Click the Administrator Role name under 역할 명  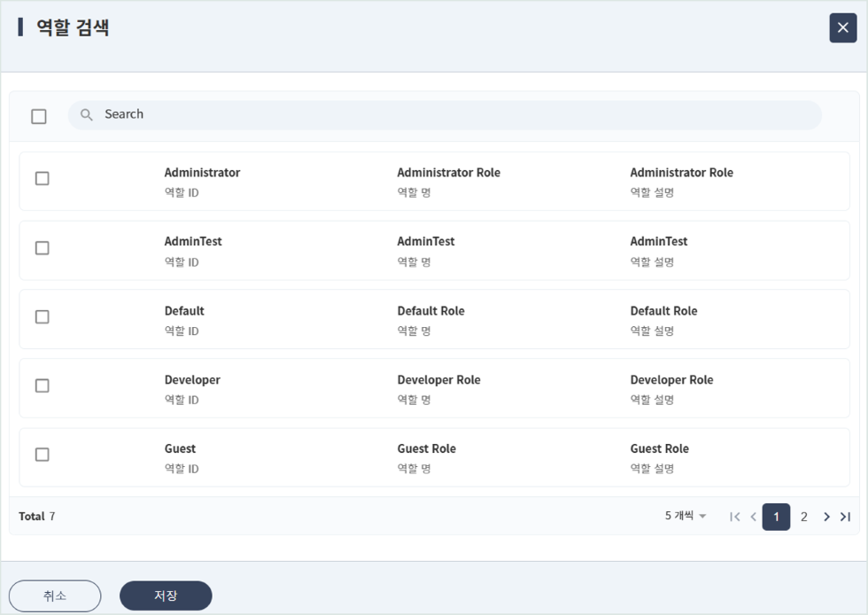(448, 173)
